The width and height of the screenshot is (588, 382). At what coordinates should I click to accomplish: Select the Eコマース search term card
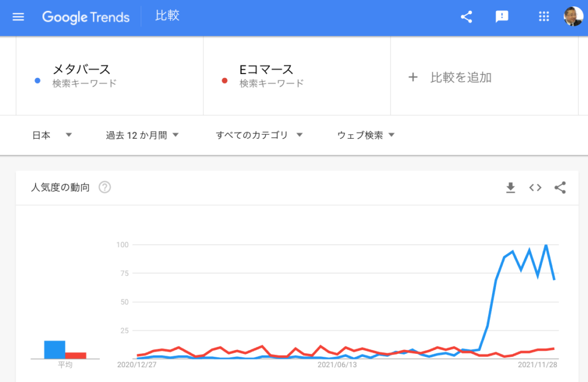coord(296,76)
